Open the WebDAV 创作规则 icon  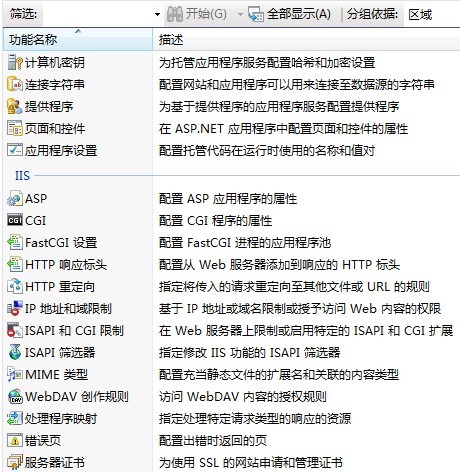tap(15, 397)
